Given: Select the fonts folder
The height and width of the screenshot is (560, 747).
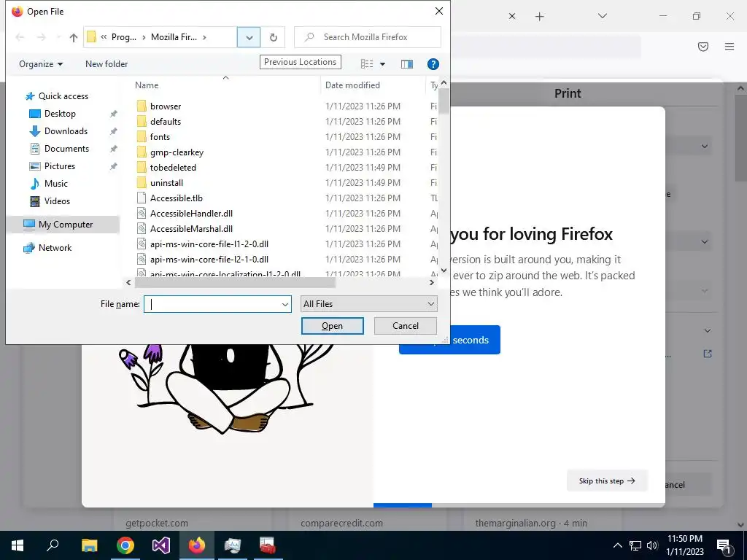Looking at the screenshot, I should (x=160, y=136).
